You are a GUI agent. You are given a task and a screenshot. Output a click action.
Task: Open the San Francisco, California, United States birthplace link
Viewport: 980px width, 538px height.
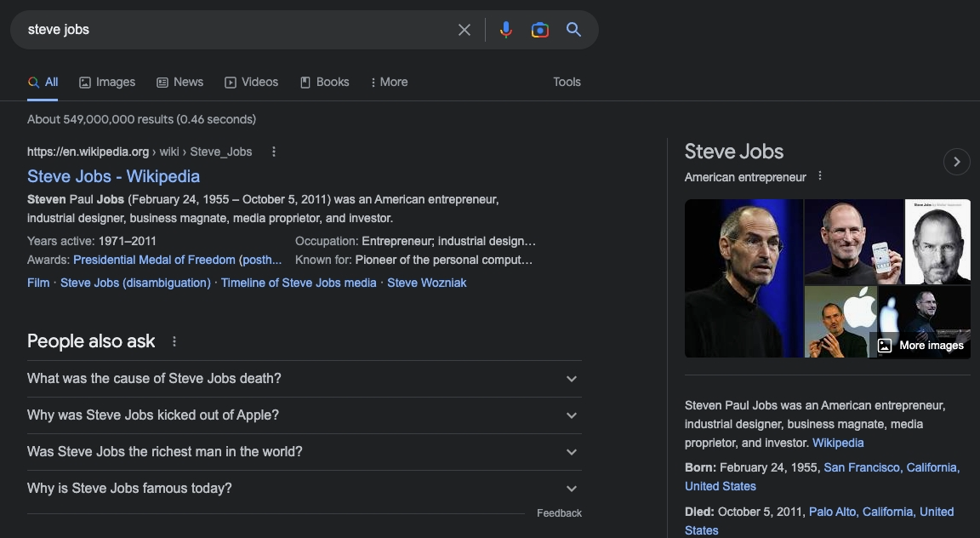tap(823, 477)
